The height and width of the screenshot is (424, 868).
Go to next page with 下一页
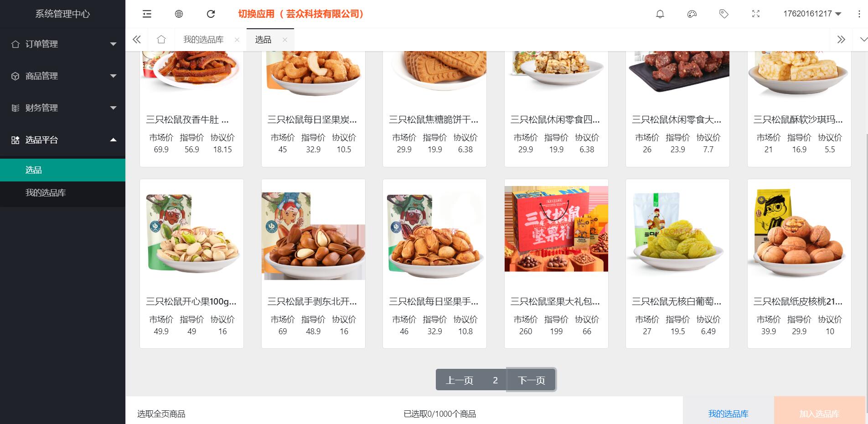531,380
